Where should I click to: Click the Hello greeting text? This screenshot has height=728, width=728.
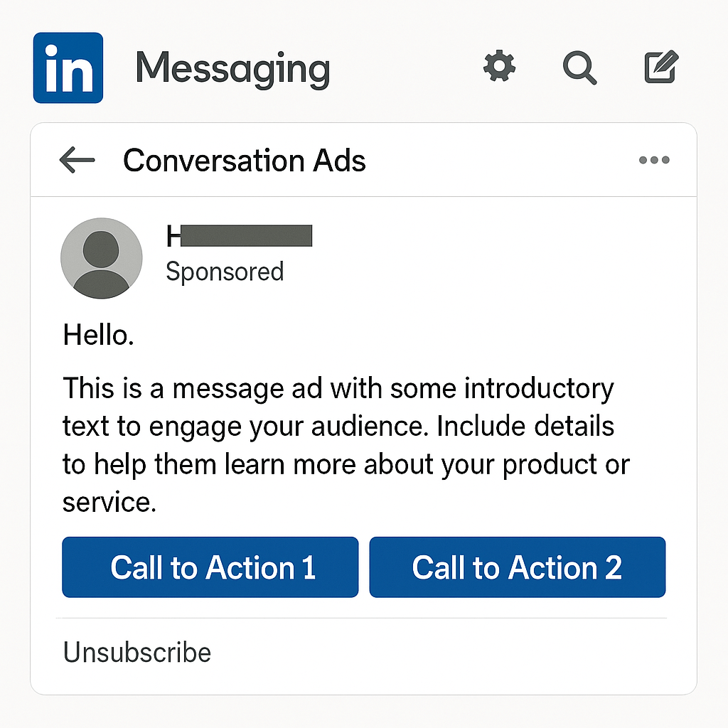click(x=99, y=335)
